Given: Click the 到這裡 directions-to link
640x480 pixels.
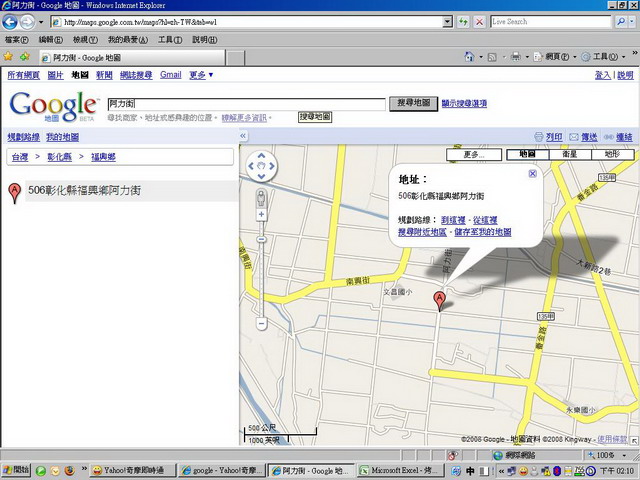Looking at the screenshot, I should (453, 220).
